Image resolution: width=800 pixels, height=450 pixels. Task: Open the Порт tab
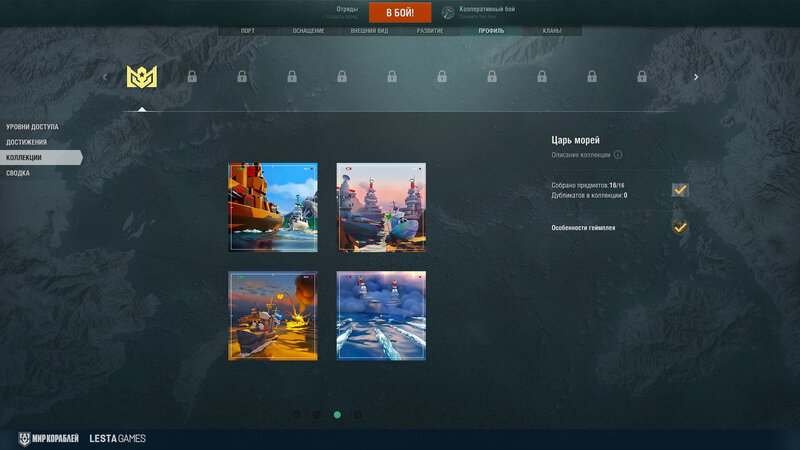[x=248, y=31]
